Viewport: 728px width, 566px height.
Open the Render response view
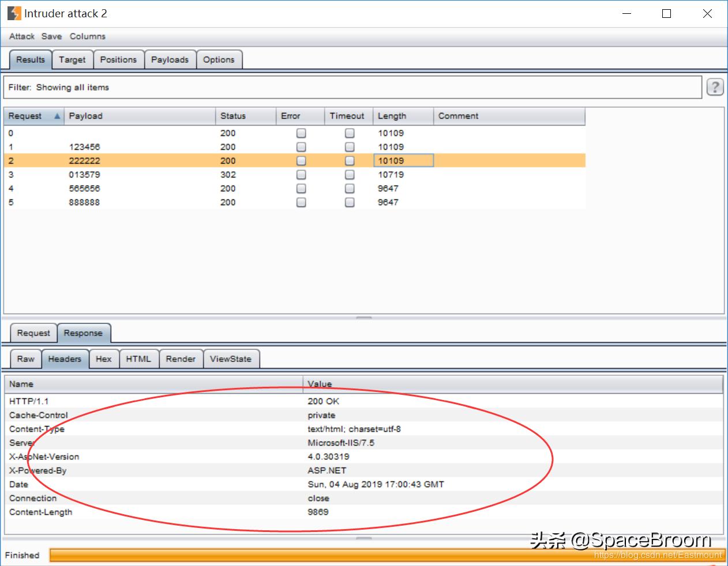coord(181,359)
